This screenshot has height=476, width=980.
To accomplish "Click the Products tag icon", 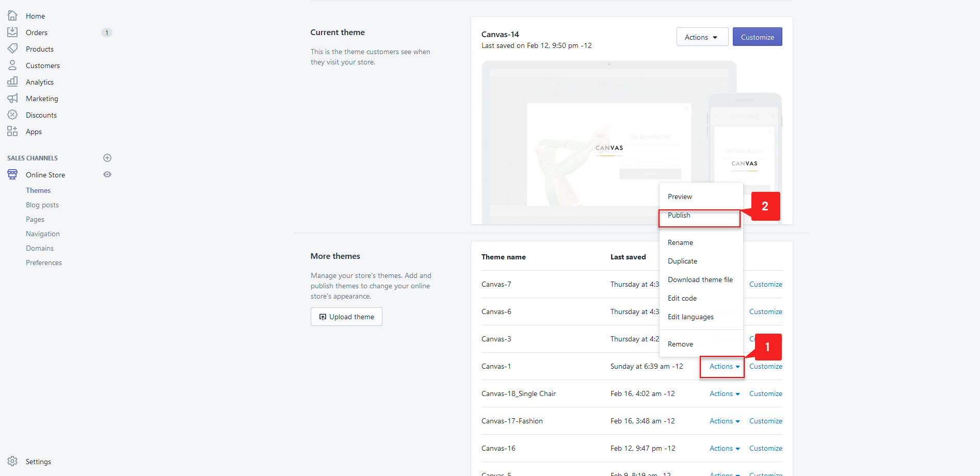I will coord(12,49).
